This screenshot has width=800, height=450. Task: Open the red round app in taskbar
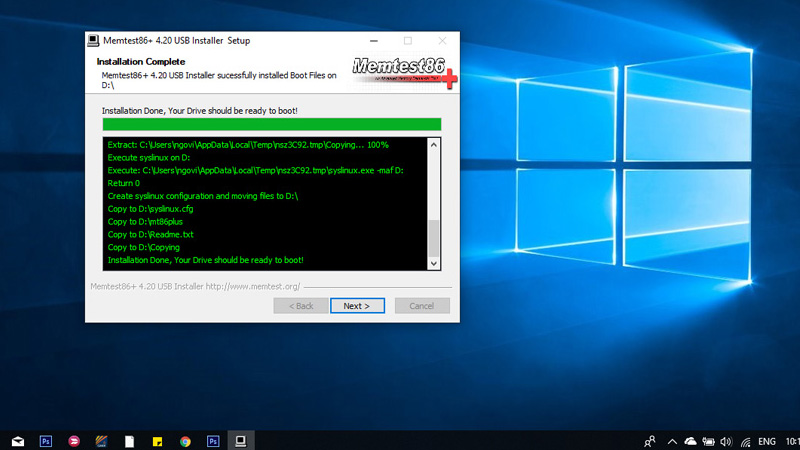[74, 441]
